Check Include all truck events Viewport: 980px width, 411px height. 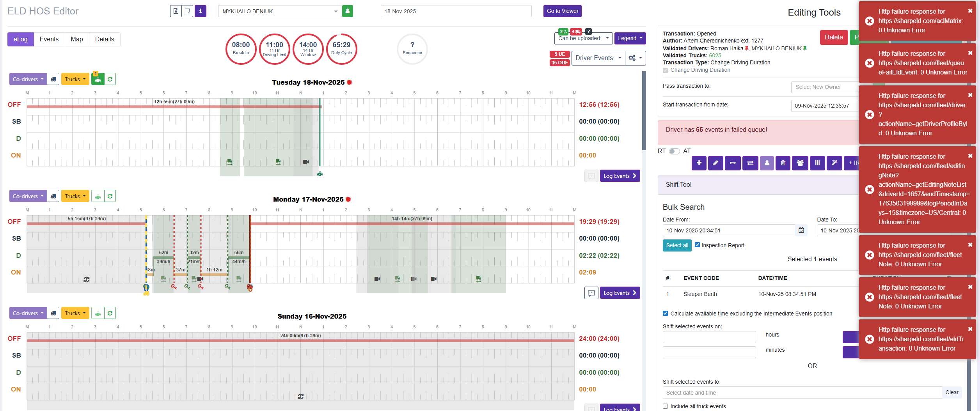665,406
